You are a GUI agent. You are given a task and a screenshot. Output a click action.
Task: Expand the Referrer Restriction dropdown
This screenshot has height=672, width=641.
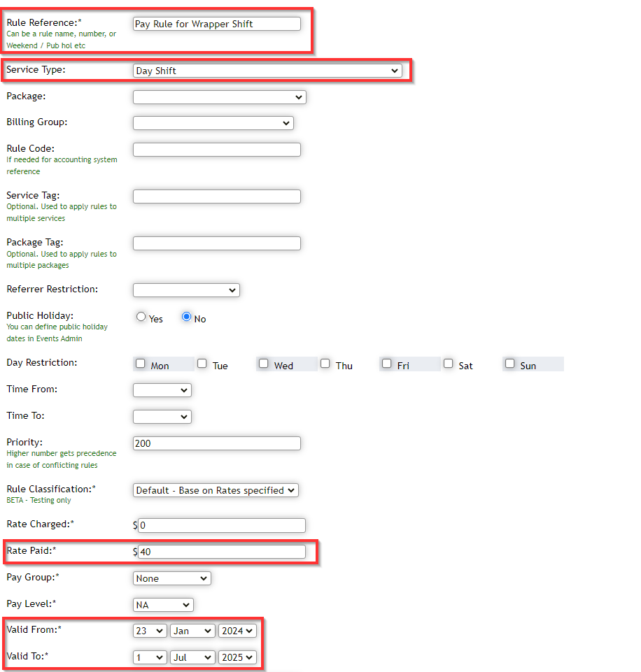pos(186,289)
